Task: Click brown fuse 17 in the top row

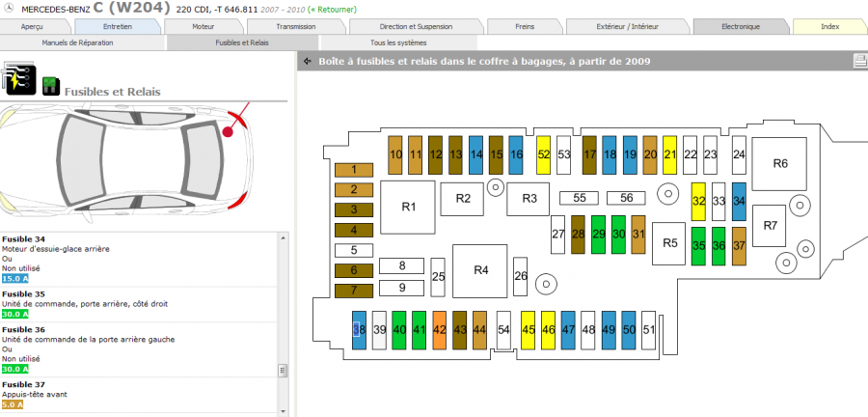Action: 589,155
